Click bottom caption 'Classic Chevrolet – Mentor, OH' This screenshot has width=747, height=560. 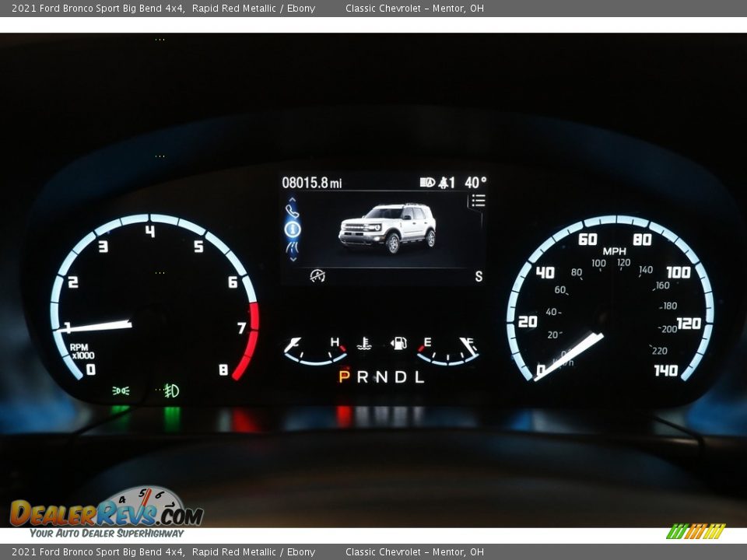415,552
